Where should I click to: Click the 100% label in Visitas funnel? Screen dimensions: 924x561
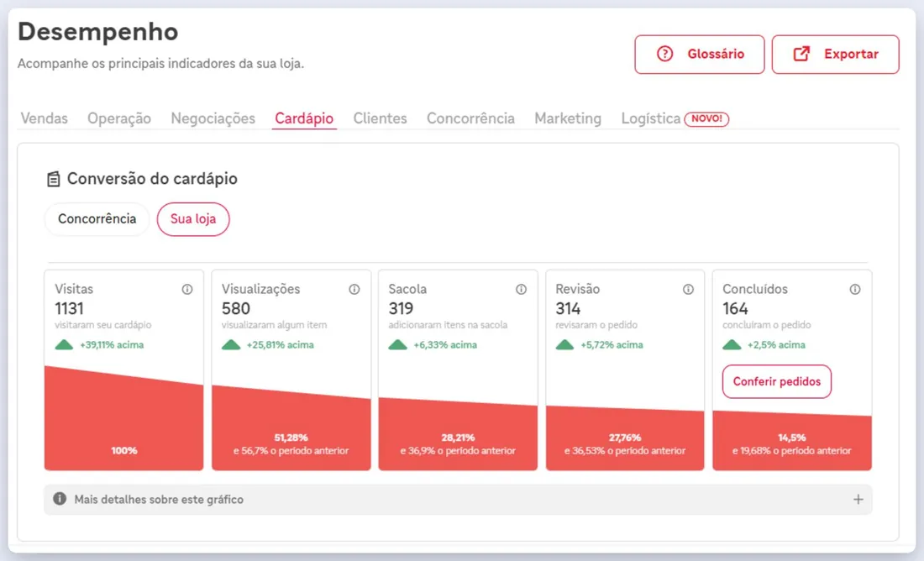point(124,451)
